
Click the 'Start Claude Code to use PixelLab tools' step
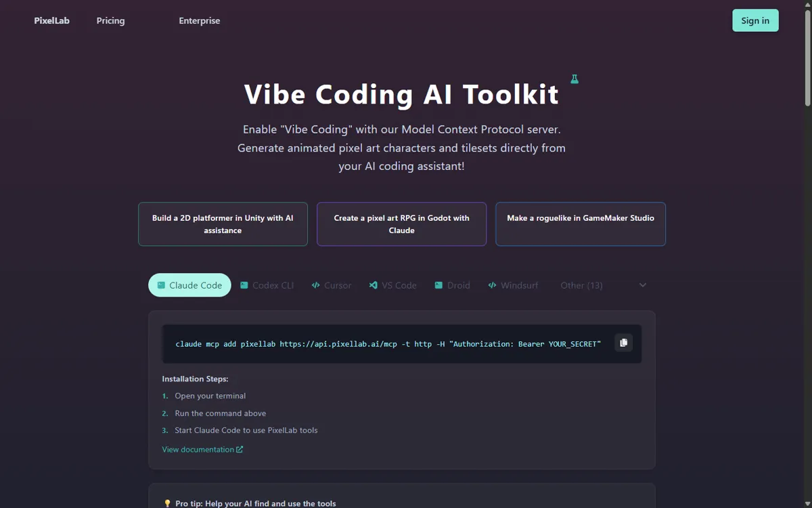[246, 430]
